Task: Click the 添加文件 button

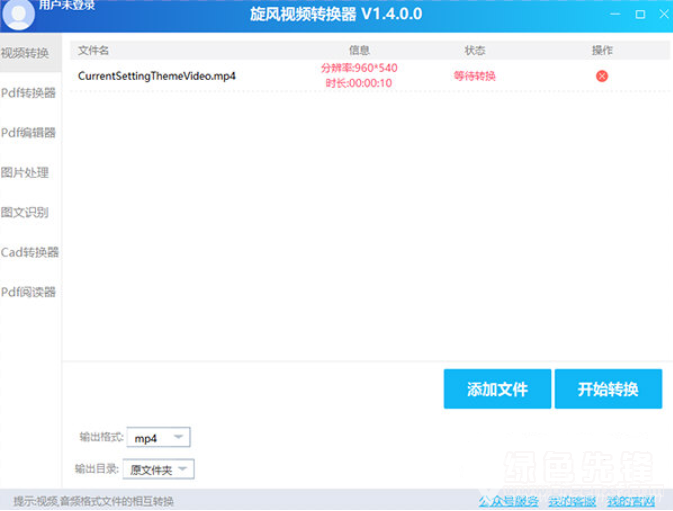Action: pos(496,389)
